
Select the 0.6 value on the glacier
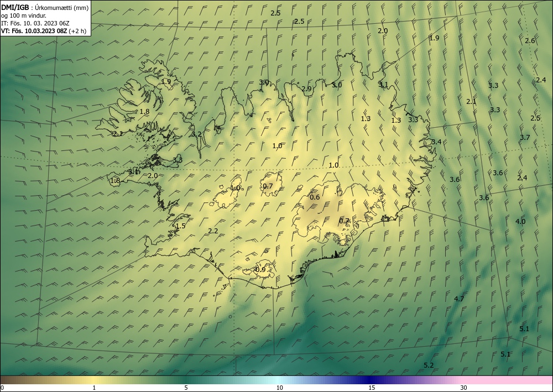point(315,197)
